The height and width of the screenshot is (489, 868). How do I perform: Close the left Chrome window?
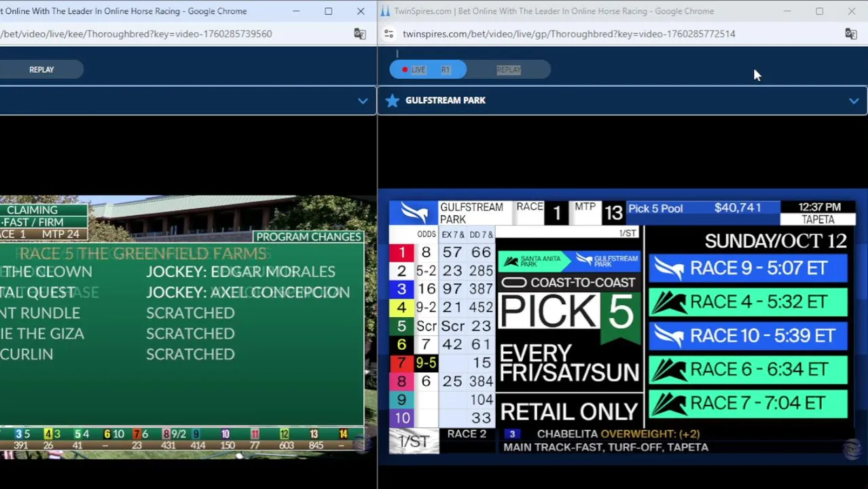[x=361, y=11]
